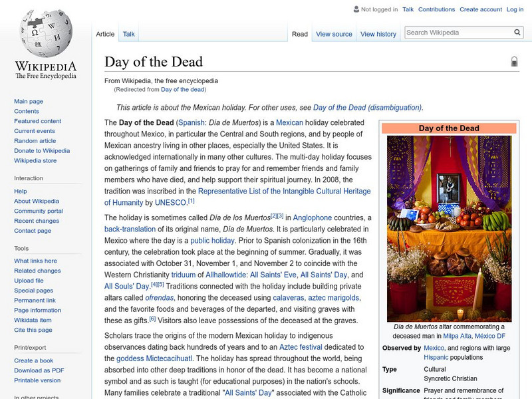Open Related changes
532x399 pixels.
coord(37,271)
